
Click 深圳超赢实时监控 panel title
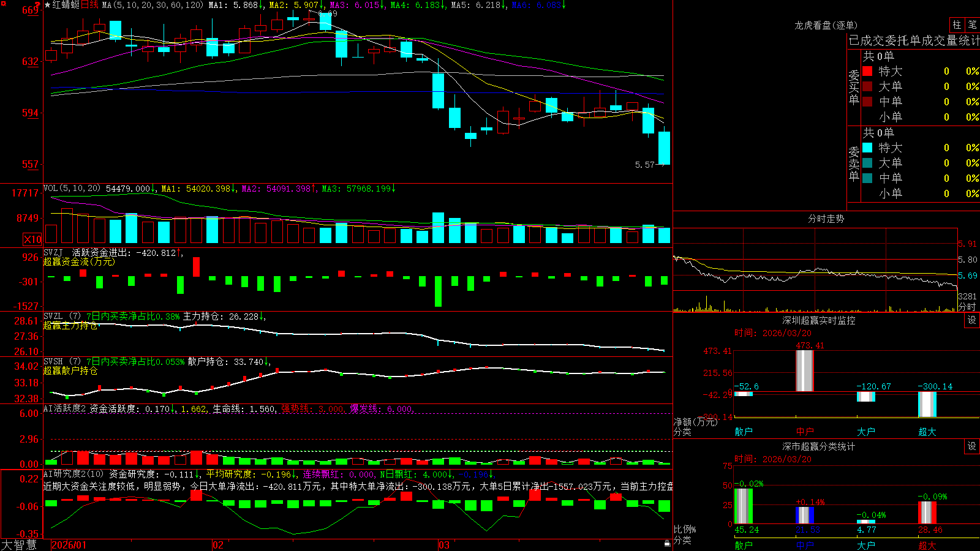tap(819, 320)
